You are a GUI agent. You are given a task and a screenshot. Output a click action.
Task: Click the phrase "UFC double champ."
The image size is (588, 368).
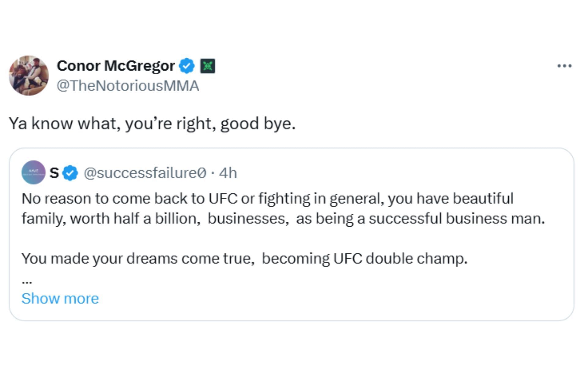[x=400, y=259]
